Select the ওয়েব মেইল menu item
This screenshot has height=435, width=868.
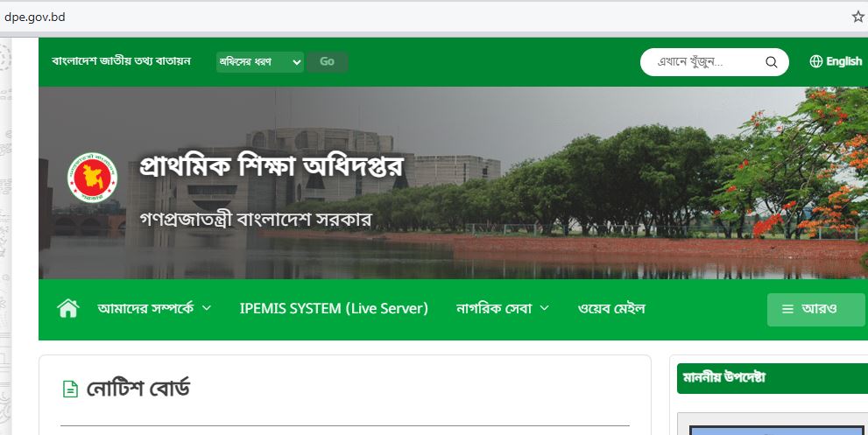611,308
